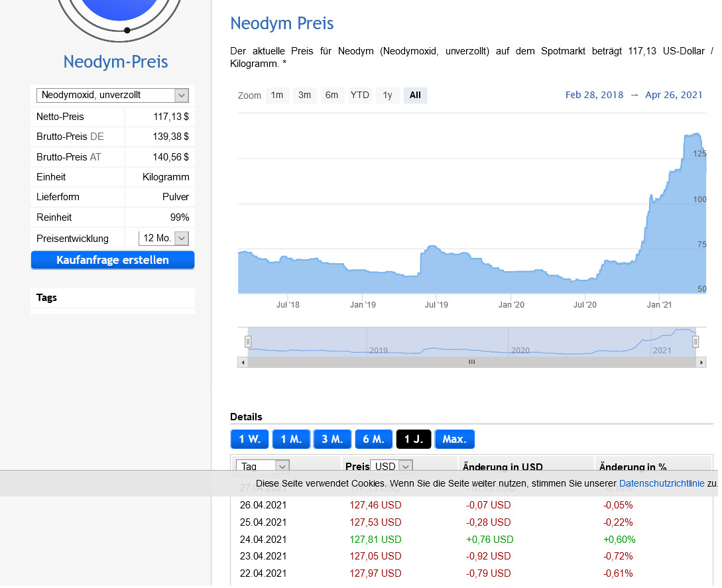This screenshot has height=588, width=722.
Task: Open the Tag period dropdown in table
Action: (263, 466)
